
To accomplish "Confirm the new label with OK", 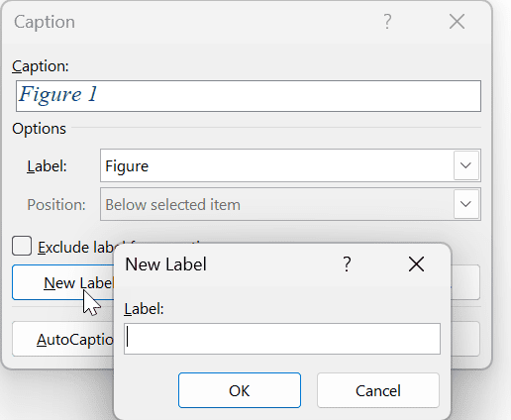I will [240, 390].
